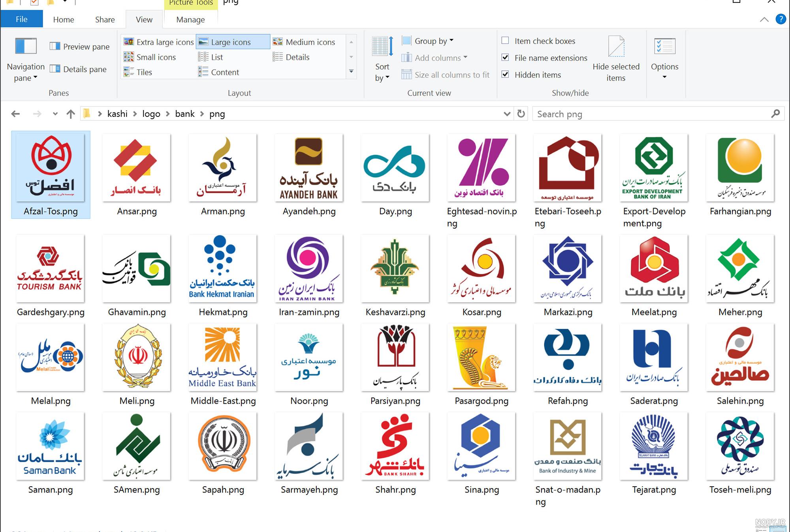
Task: Refresh the png folder view
Action: 521,114
